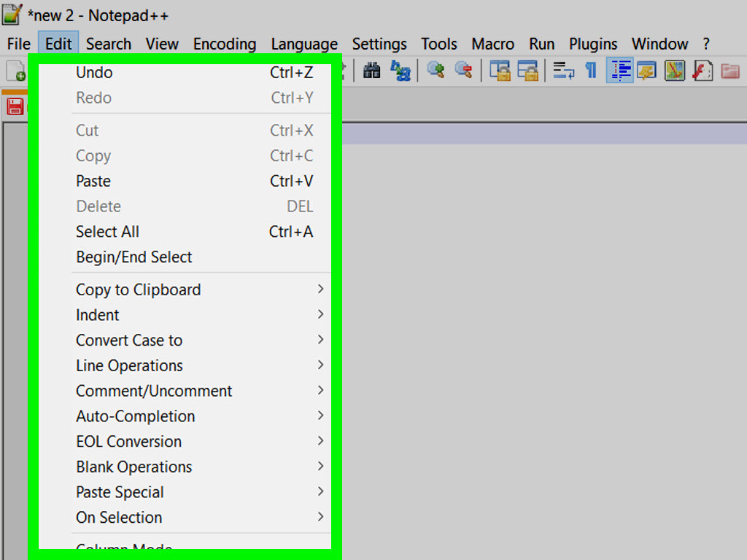Disable the highlighted Indent Guide toggle

coord(619,71)
